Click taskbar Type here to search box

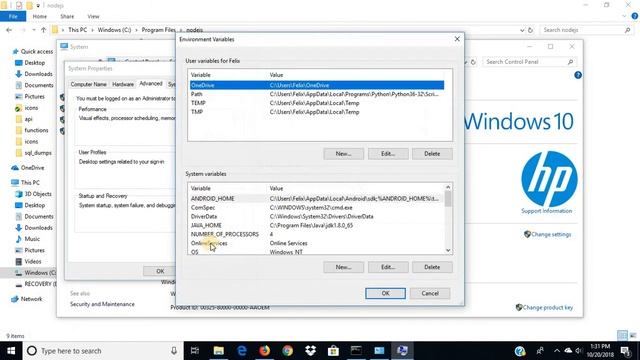pos(102,351)
